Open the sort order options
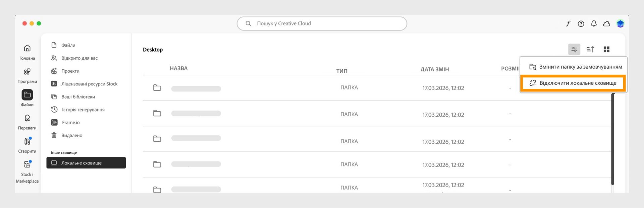The image size is (644, 208). [590, 49]
